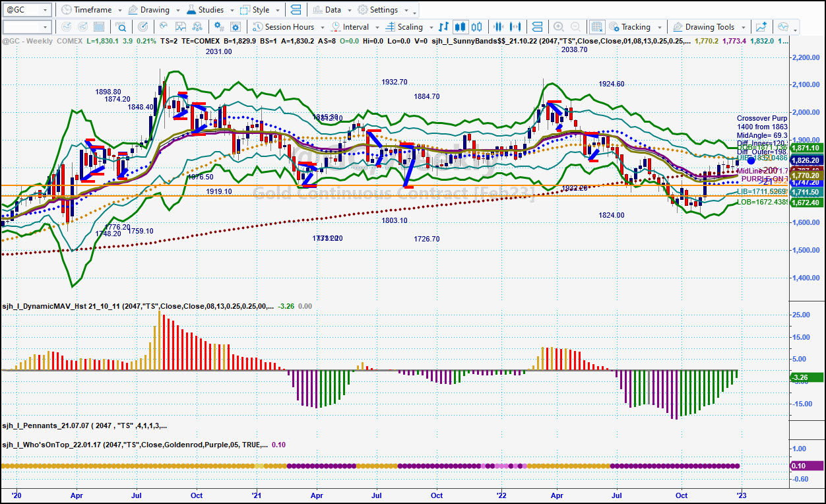Click the narrow spread bars icon
The width and height of the screenshot is (826, 504).
(498, 27)
